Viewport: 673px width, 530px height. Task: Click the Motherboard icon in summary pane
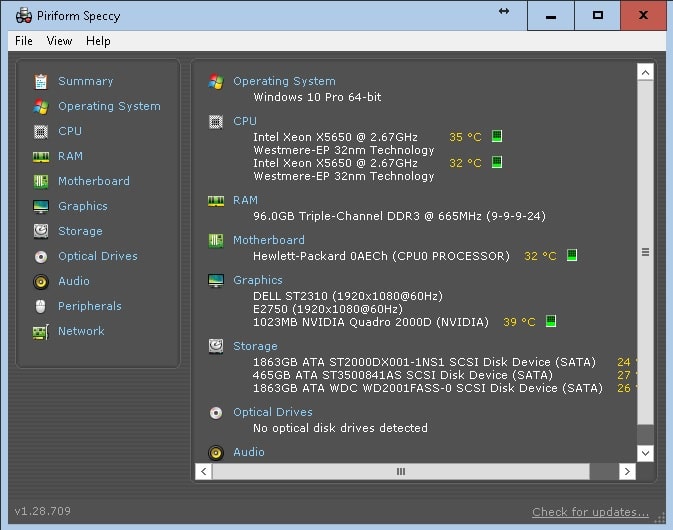tap(216, 241)
